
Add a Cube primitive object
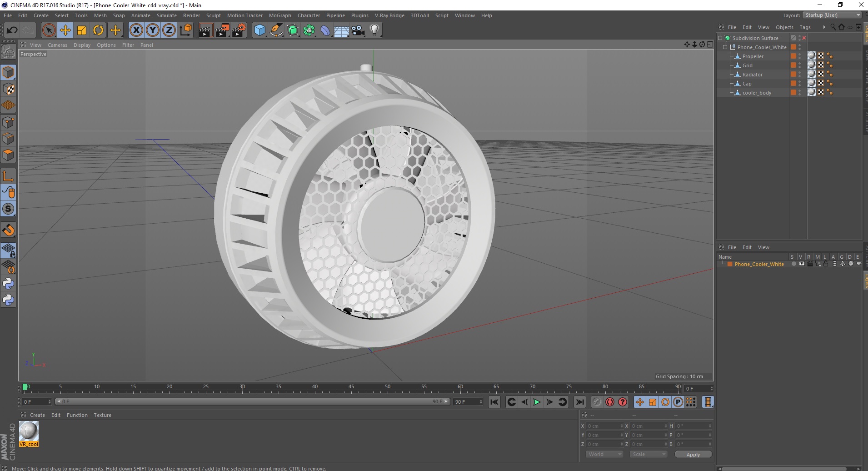[259, 30]
